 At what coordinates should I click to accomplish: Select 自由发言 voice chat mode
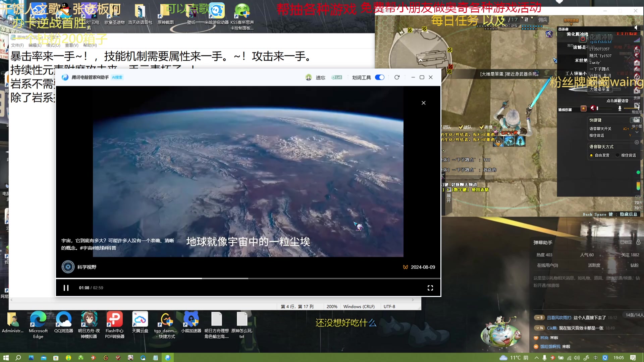coord(591,155)
